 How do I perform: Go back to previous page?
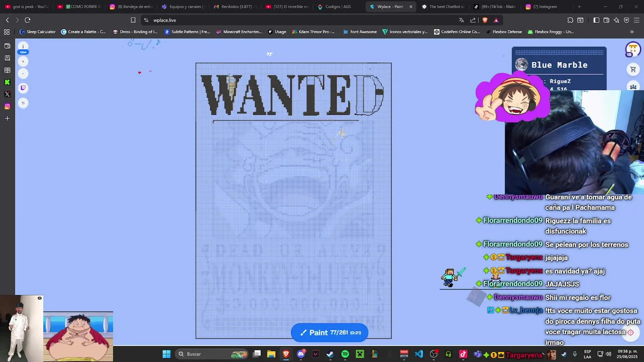coord(7,20)
